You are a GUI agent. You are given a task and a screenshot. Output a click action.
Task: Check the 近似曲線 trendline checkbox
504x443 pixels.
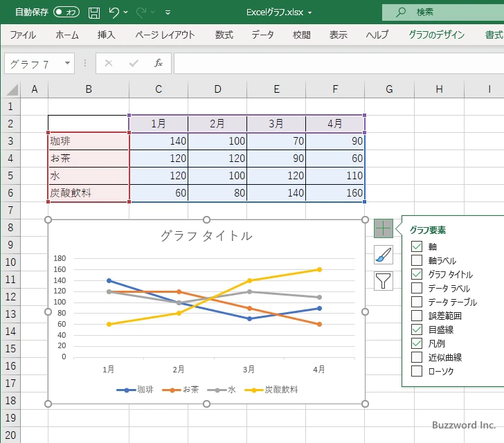point(417,357)
